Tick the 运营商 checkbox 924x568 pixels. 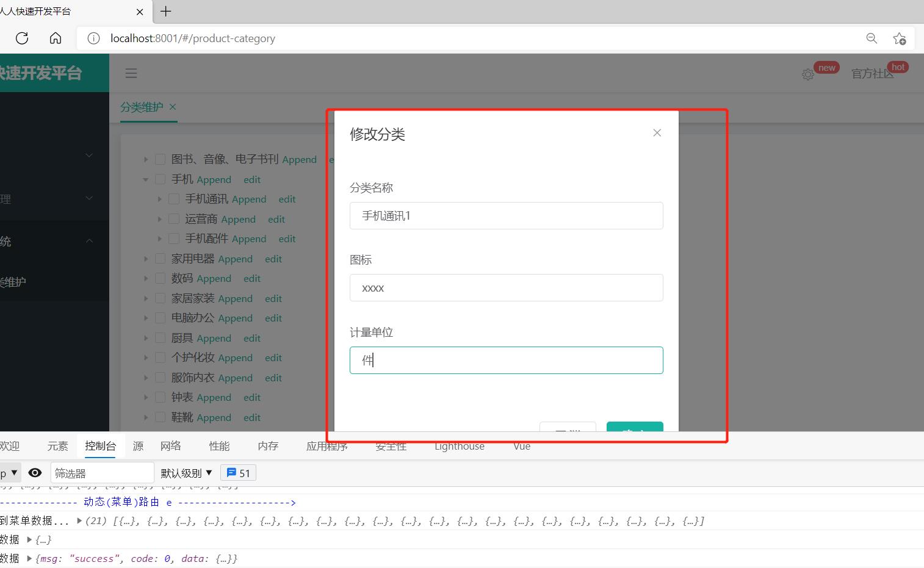point(174,219)
